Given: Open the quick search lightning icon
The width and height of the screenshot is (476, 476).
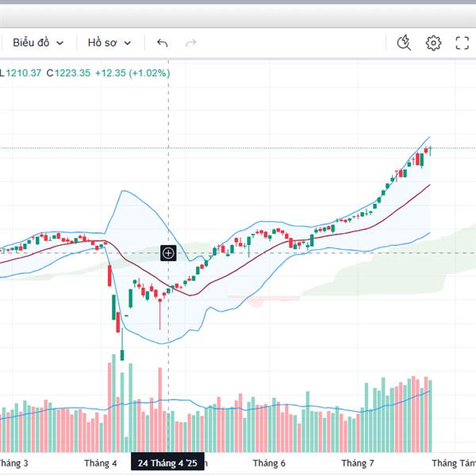Looking at the screenshot, I should click(x=404, y=43).
